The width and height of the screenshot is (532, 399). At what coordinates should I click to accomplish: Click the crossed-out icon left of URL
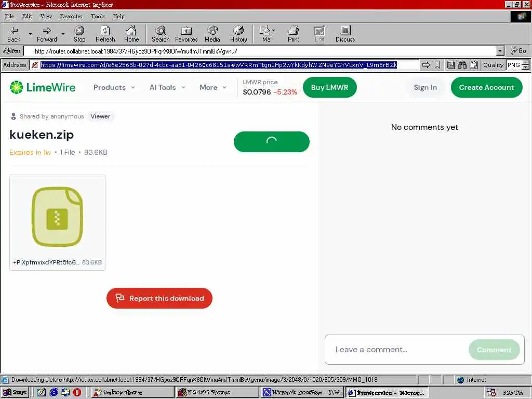tap(35, 65)
